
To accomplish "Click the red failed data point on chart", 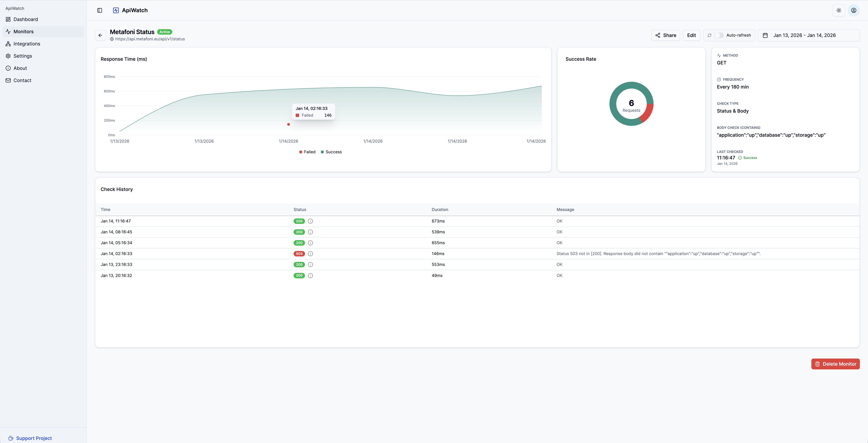I will [x=288, y=124].
